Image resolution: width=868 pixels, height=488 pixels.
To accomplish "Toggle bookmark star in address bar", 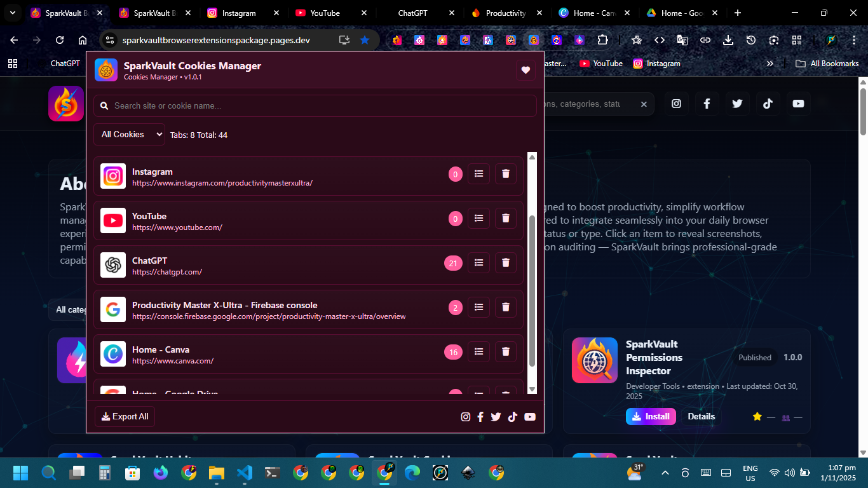I will pyautogui.click(x=365, y=40).
